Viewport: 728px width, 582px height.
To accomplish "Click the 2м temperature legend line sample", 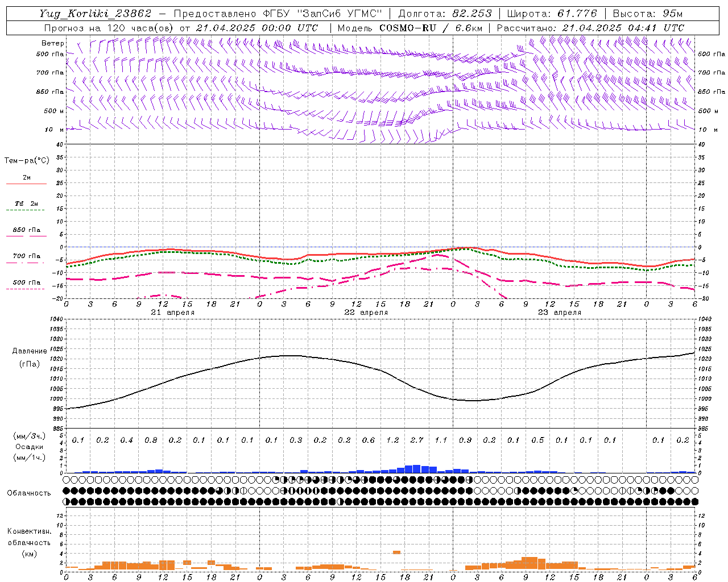I will (26, 184).
